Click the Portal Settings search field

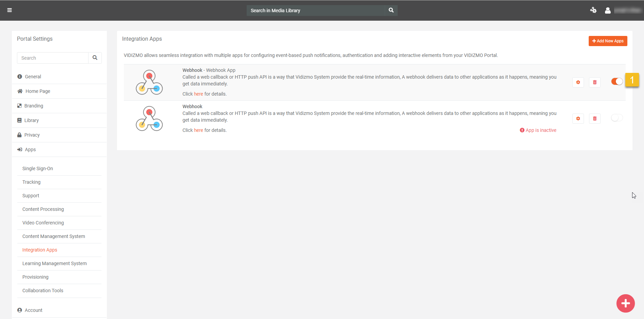[x=53, y=58]
